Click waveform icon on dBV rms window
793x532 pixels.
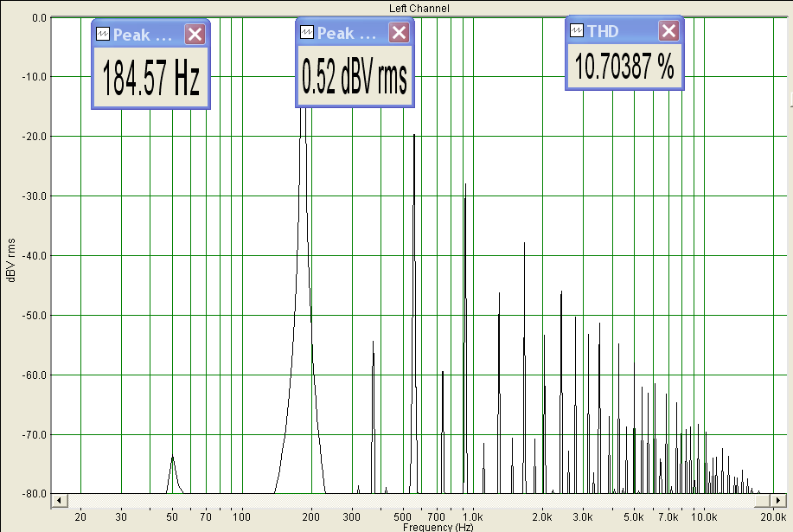click(307, 32)
